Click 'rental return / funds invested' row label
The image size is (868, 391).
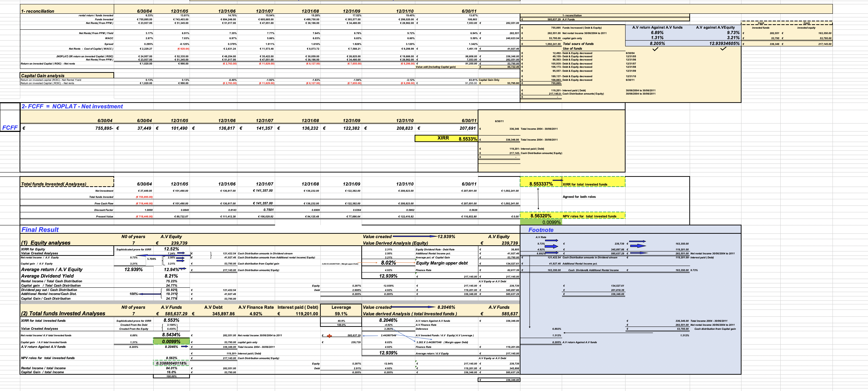(x=96, y=16)
